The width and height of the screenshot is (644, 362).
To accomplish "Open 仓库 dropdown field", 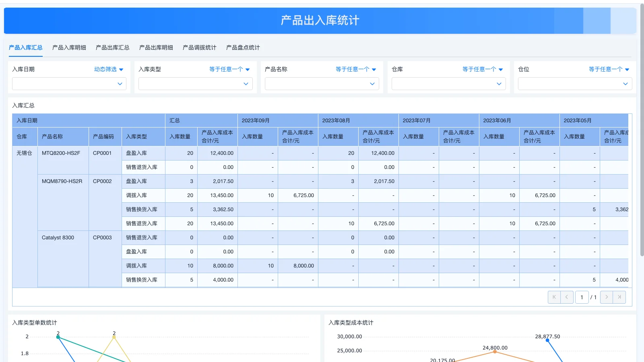I will [x=449, y=84].
